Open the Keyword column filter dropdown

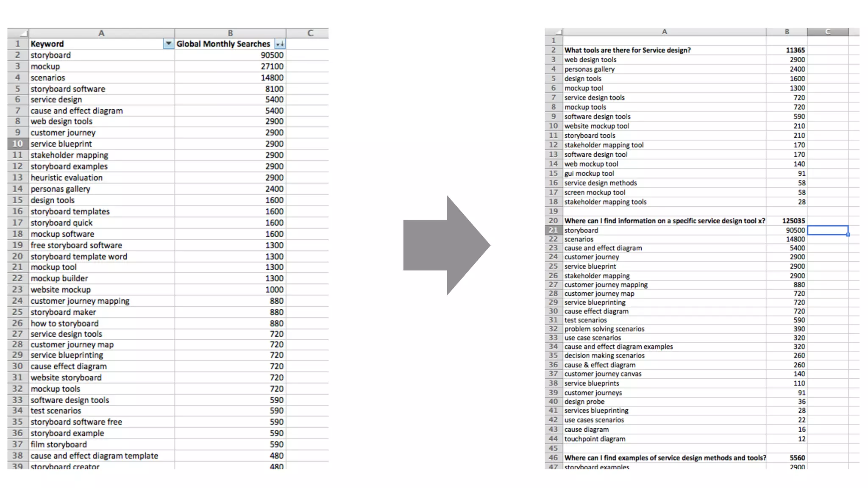(168, 44)
